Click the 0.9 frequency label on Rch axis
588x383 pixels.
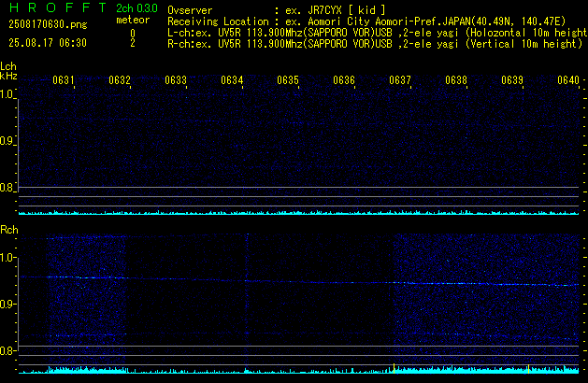point(7,304)
